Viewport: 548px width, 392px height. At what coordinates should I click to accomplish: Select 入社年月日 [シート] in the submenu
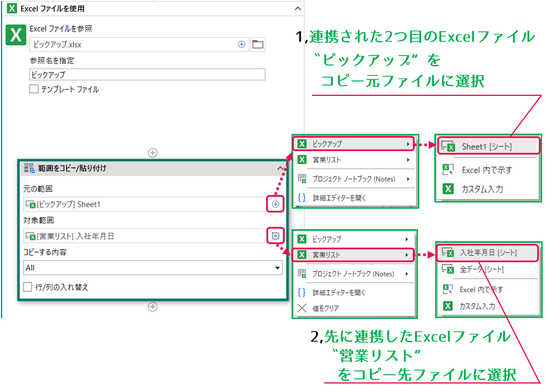click(x=487, y=253)
